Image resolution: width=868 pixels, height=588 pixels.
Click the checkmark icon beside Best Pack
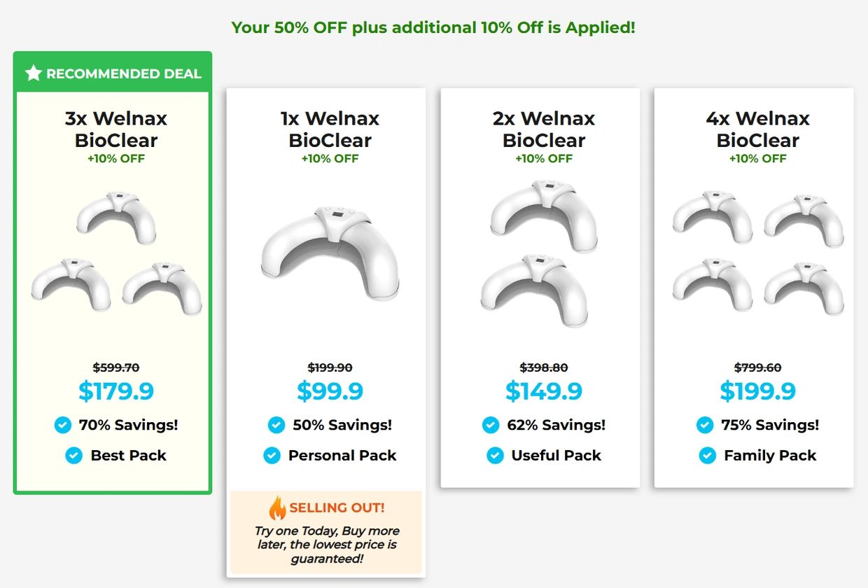(x=73, y=456)
